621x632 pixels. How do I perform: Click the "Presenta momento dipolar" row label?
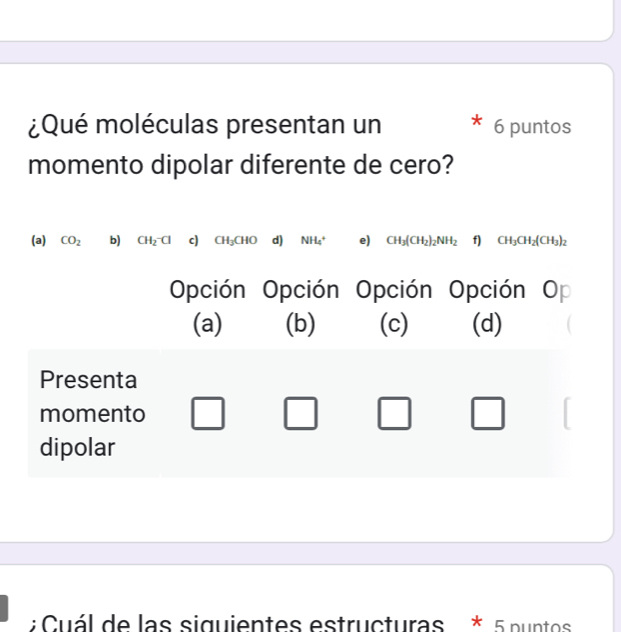point(92,413)
